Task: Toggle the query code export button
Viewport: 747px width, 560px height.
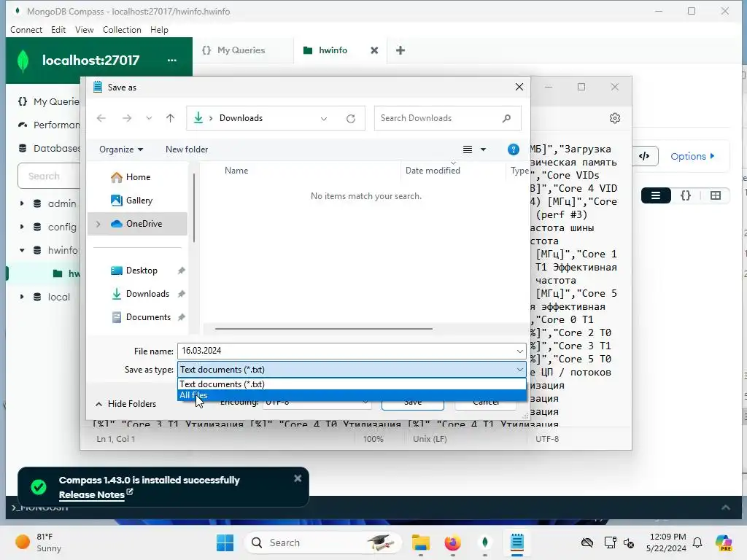Action: (644, 156)
